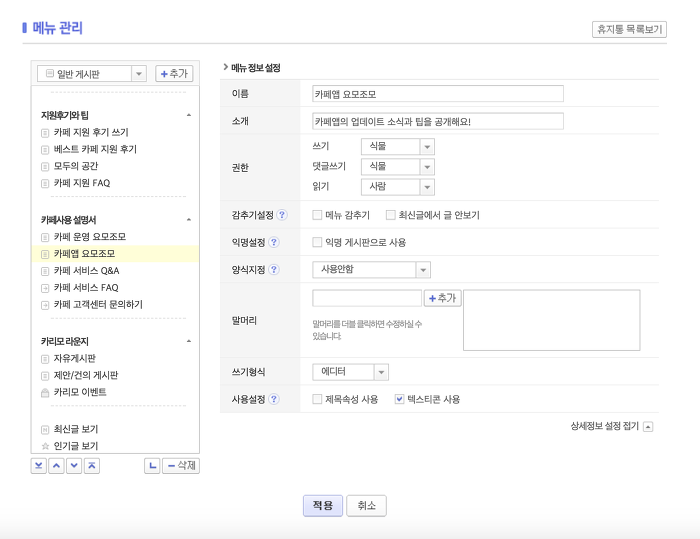Screen dimensions: 700x539
Task: Open the 일반 게시판 board type dropdown
Action: tap(138, 74)
